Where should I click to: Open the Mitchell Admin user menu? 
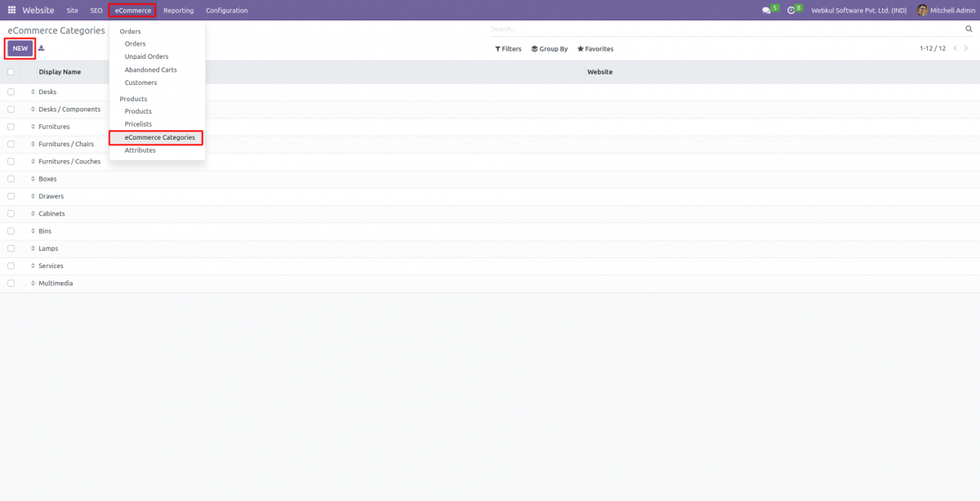tap(945, 10)
